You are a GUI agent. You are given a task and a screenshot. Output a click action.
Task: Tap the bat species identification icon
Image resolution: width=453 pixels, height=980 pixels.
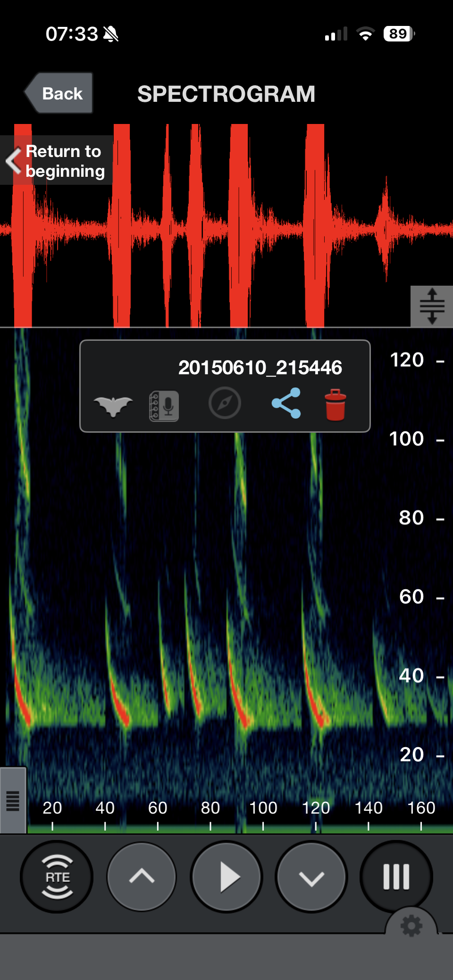(113, 405)
